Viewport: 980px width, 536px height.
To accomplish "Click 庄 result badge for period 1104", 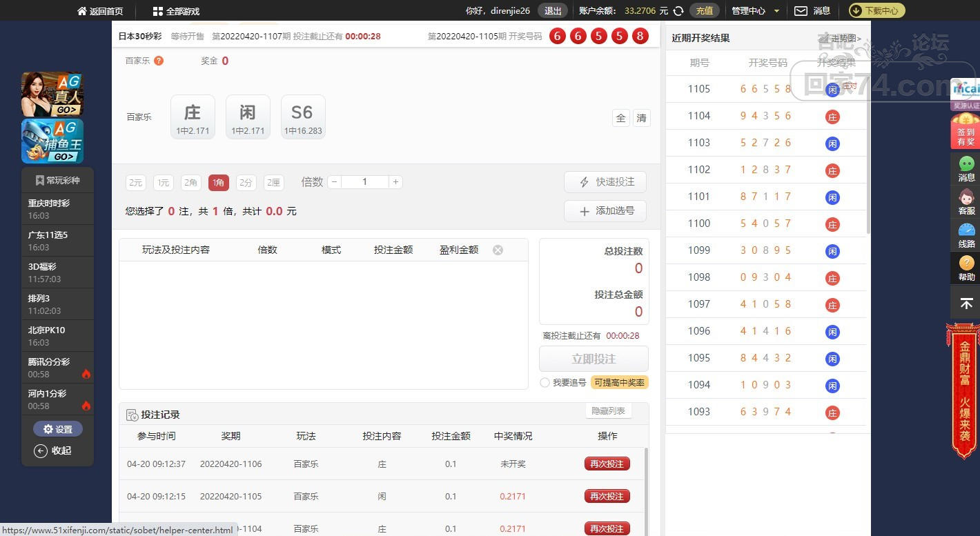I will point(833,117).
